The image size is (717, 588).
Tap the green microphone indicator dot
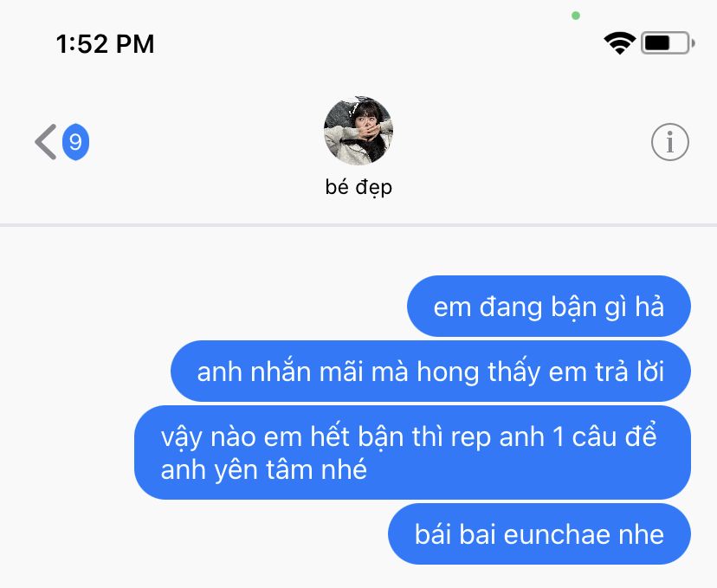576,16
